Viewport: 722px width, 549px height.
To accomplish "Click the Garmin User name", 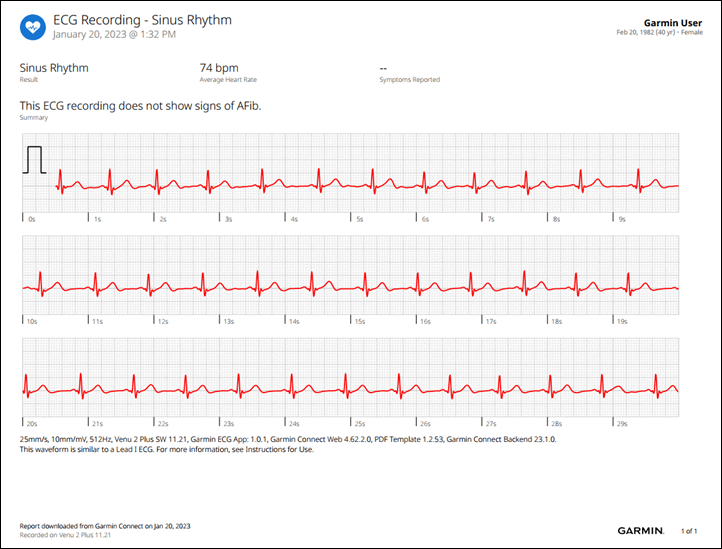I will (673, 23).
